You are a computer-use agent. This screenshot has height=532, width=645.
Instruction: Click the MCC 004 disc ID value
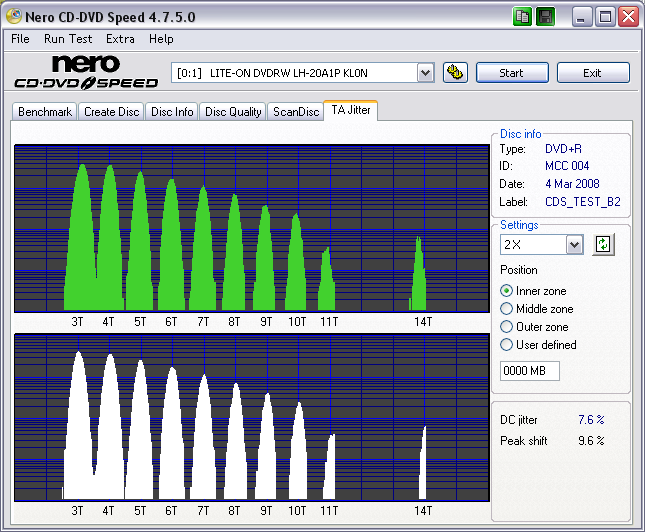coord(567,166)
